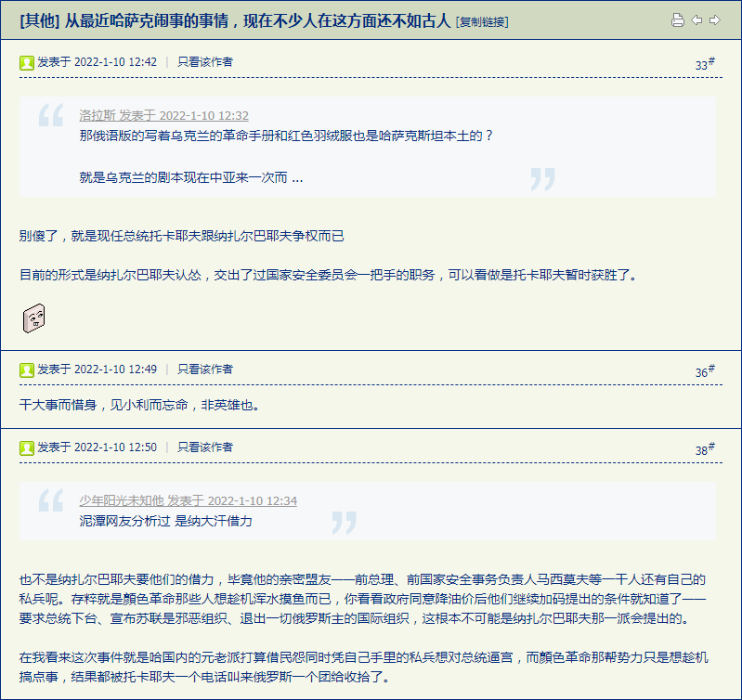Open quoted post by 洛拉斯 12:32
The width and height of the screenshot is (742, 700).
click(163, 115)
